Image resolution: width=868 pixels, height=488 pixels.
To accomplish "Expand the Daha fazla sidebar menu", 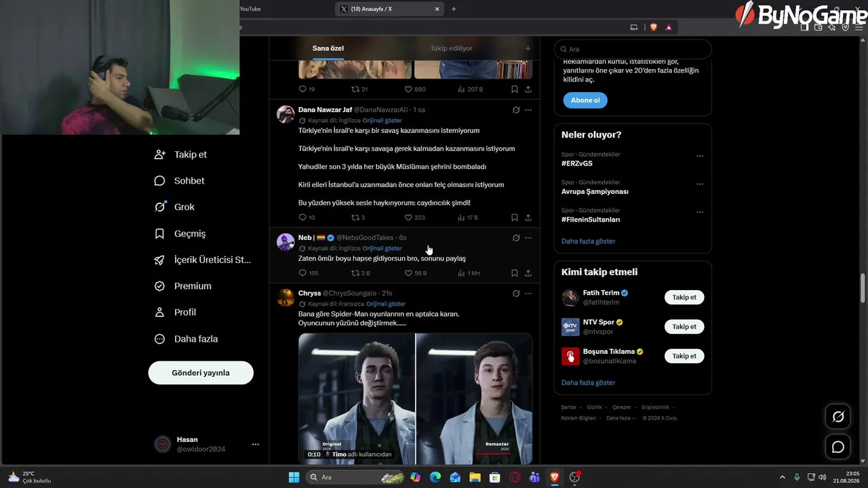I will click(x=186, y=339).
